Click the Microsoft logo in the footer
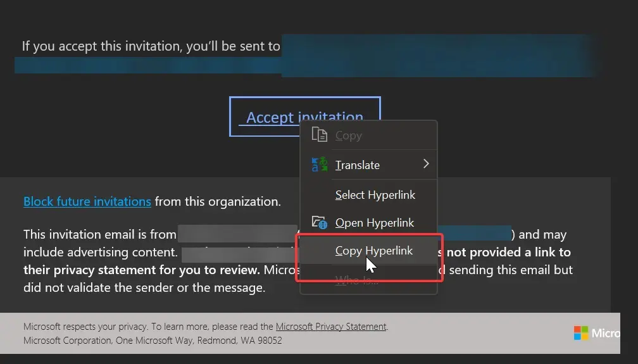 point(596,332)
